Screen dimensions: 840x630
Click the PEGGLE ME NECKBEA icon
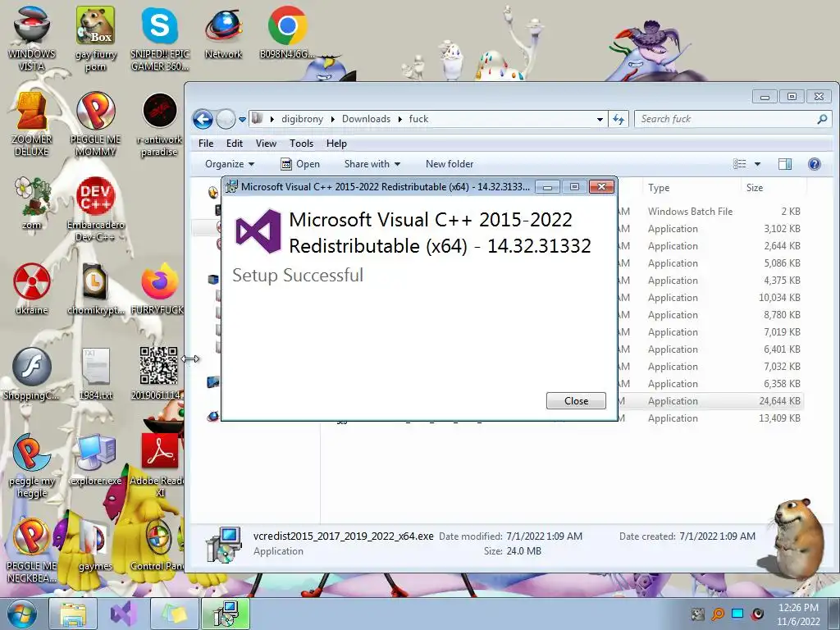point(32,550)
